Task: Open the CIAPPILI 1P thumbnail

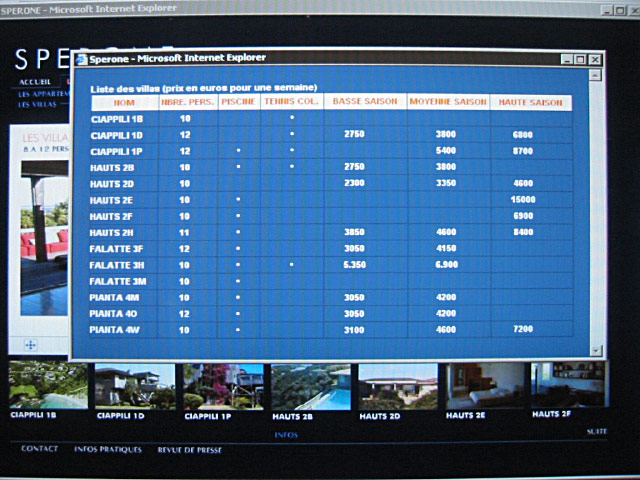Action: (223, 387)
